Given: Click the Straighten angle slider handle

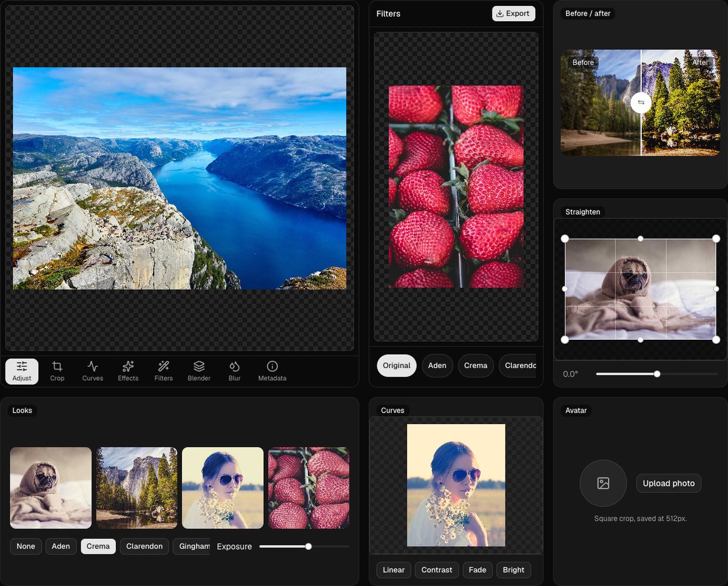Looking at the screenshot, I should tap(657, 374).
